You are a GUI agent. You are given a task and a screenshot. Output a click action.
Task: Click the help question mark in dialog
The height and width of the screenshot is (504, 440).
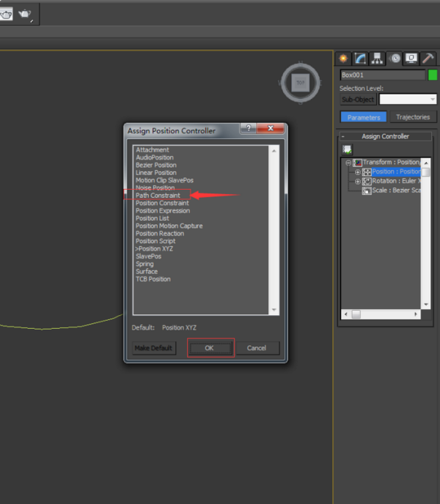point(248,128)
